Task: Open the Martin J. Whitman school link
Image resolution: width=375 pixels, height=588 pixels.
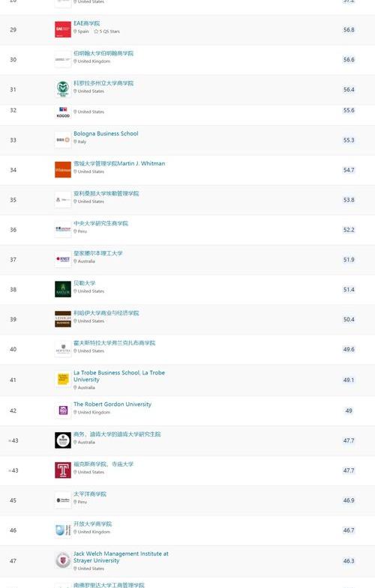Action: pos(119,163)
